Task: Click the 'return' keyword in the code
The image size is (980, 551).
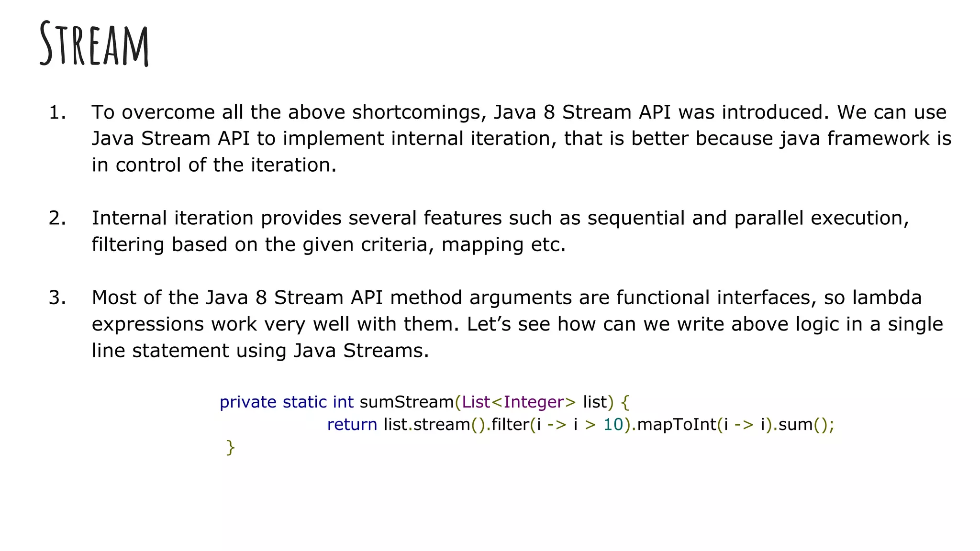Action: pyautogui.click(x=352, y=425)
